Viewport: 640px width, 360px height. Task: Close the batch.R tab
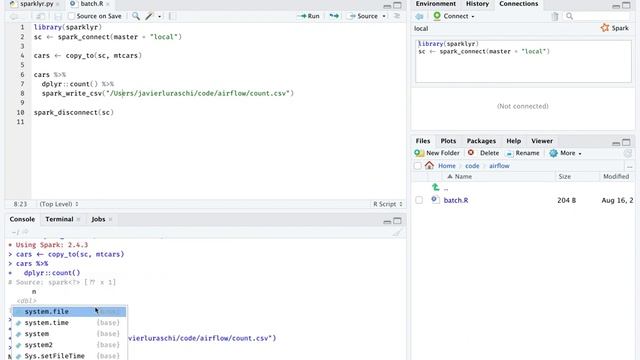coord(108,4)
